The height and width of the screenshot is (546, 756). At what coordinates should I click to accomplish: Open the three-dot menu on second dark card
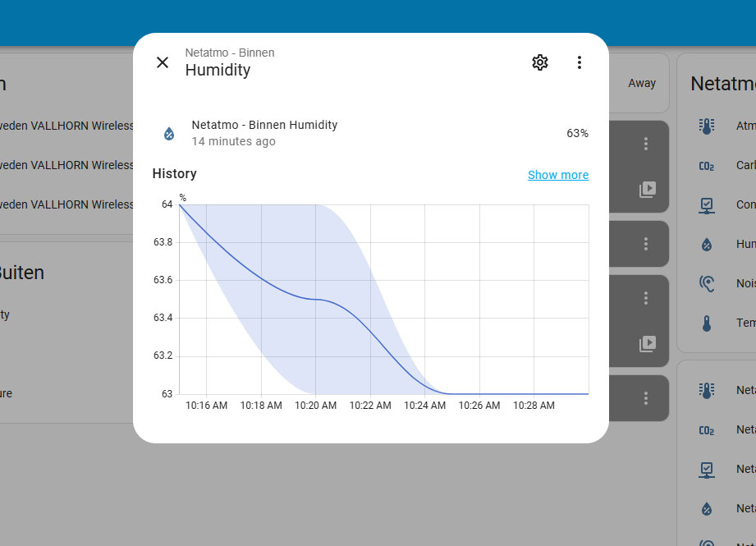tap(645, 244)
